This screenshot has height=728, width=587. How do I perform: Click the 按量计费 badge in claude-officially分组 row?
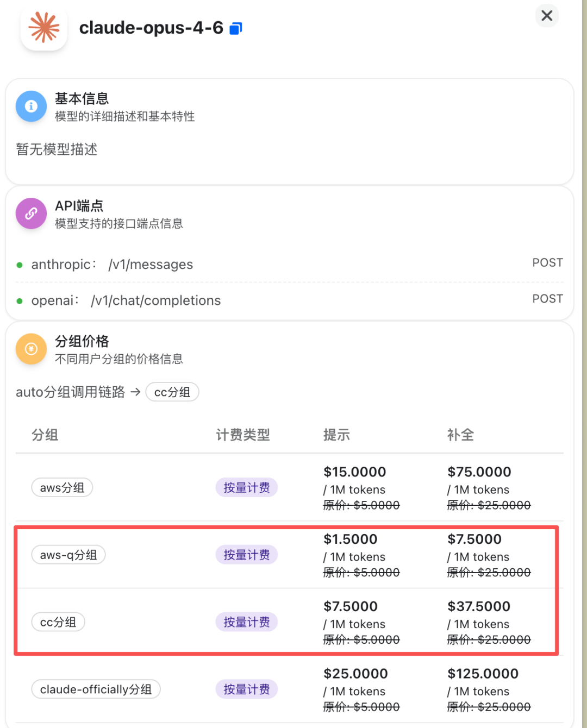pyautogui.click(x=247, y=689)
